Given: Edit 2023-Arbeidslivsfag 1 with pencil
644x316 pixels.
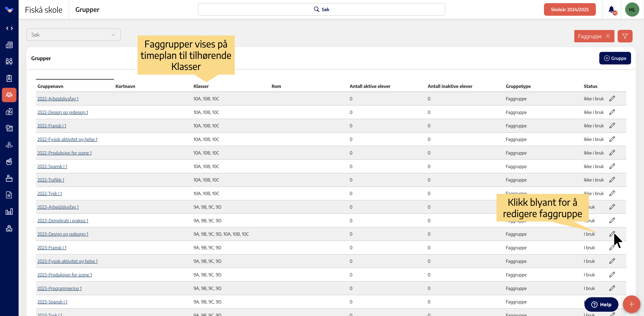Looking at the screenshot, I should coord(612,207).
